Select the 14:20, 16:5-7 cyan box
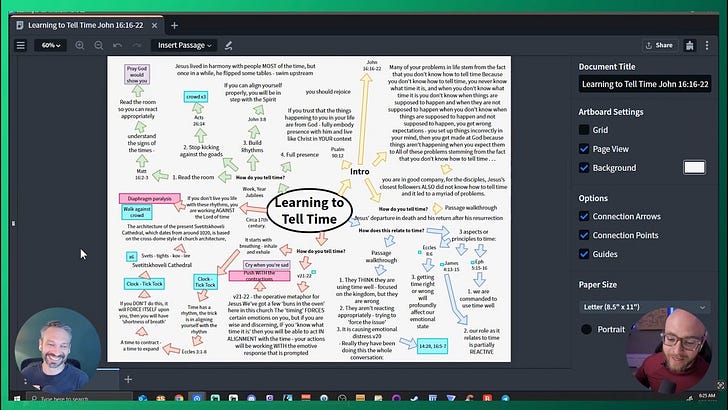 [432, 346]
